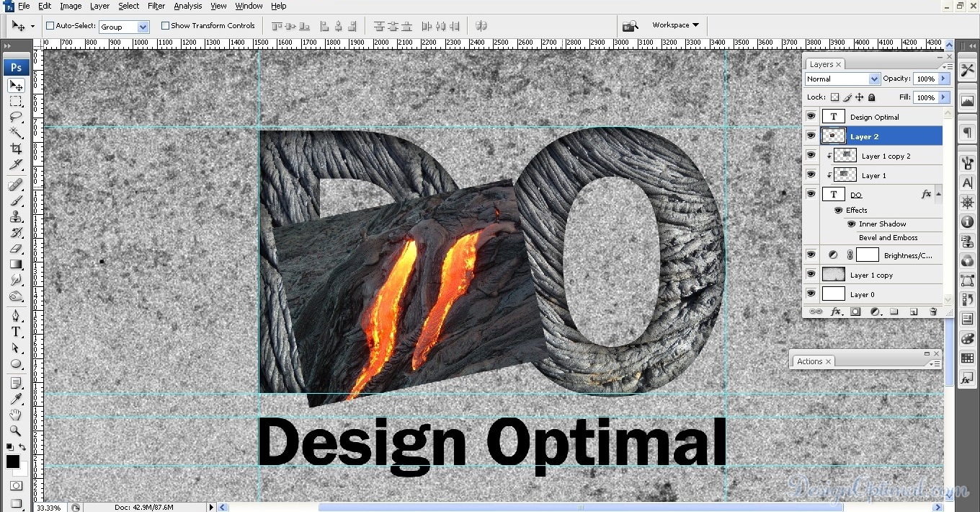The image size is (980, 512).
Task: Open the Opacity slider arrow
Action: [943, 79]
